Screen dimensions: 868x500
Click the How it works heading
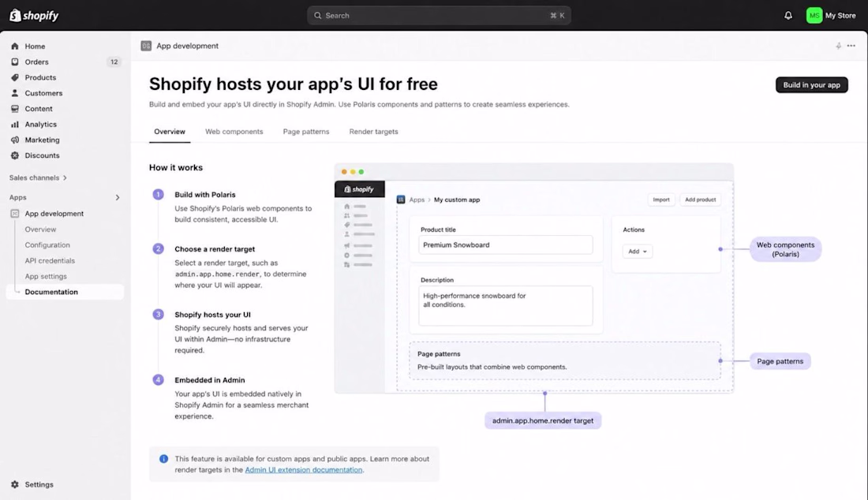(x=176, y=168)
